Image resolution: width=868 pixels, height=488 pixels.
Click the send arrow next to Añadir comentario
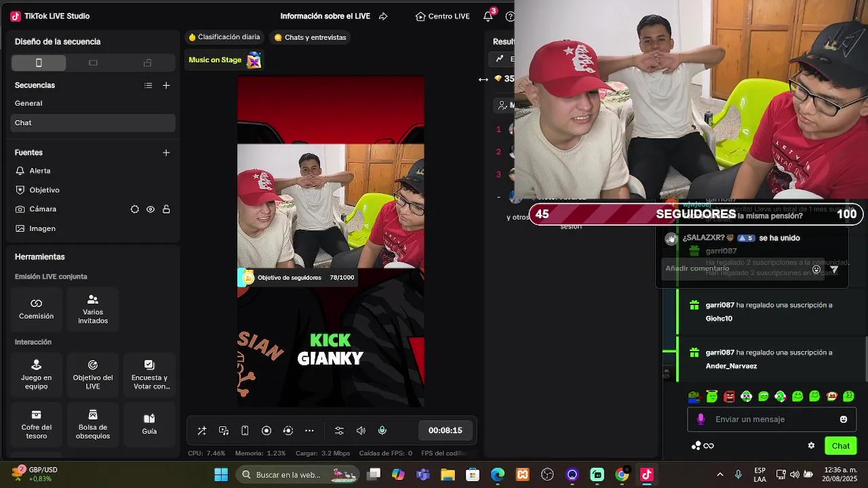pos(834,269)
